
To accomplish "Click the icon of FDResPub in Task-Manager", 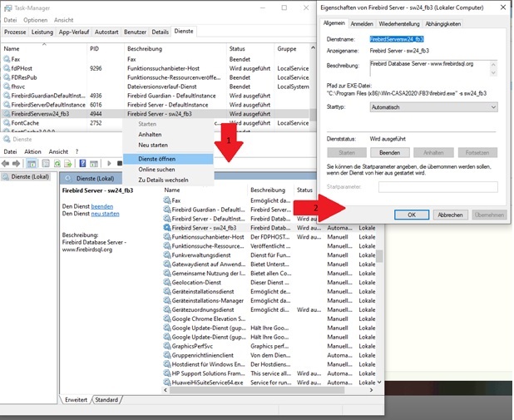I will tap(7, 77).
